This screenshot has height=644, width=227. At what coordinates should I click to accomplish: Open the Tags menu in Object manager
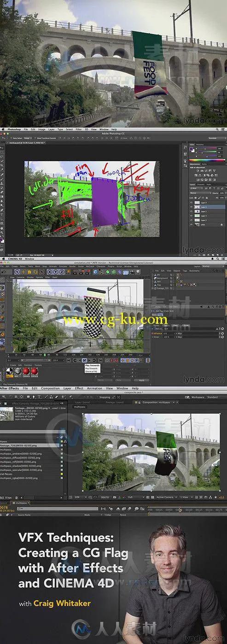(x=185, y=271)
